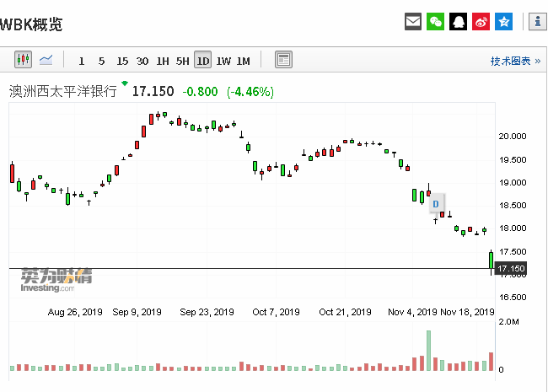
Task: Click the Nov 18, 2019 date label
Action: coord(467,312)
